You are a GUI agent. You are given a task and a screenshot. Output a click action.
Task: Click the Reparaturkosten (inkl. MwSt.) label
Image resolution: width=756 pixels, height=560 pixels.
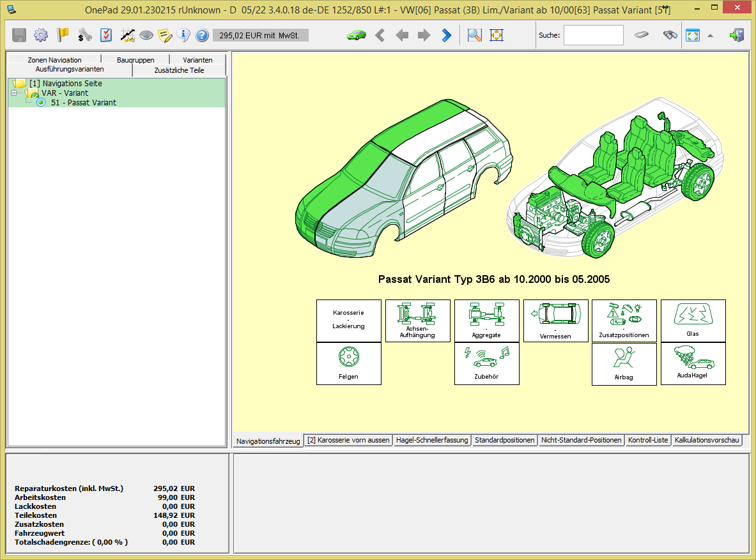[x=69, y=488]
